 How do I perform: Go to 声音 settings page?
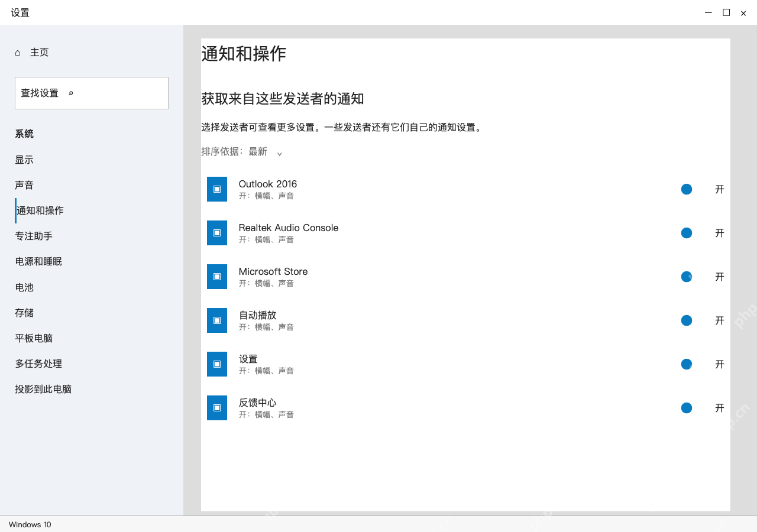[x=24, y=185]
